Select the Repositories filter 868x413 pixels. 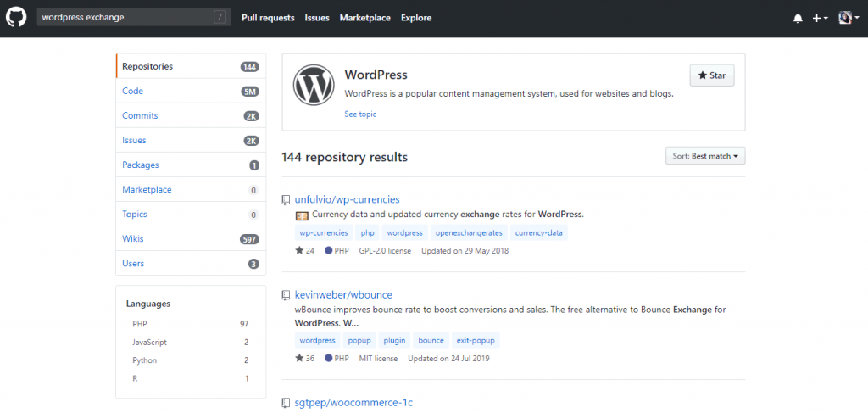pyautogui.click(x=191, y=66)
